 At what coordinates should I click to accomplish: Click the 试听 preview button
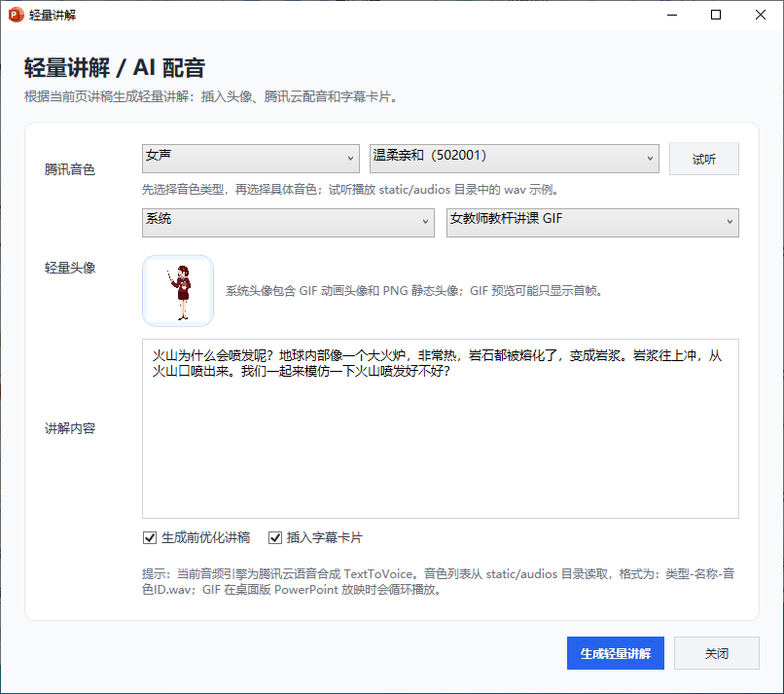coord(703,159)
